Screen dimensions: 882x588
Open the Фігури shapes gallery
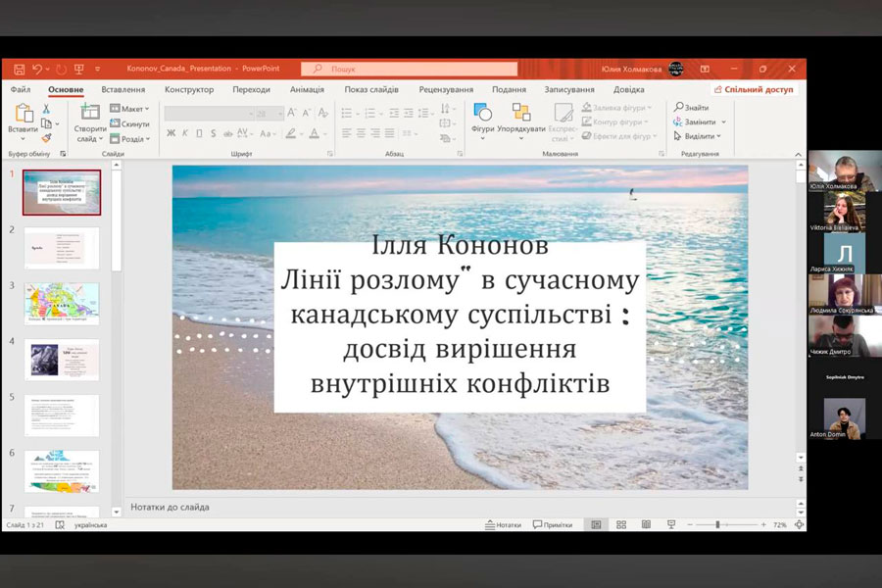tap(482, 119)
